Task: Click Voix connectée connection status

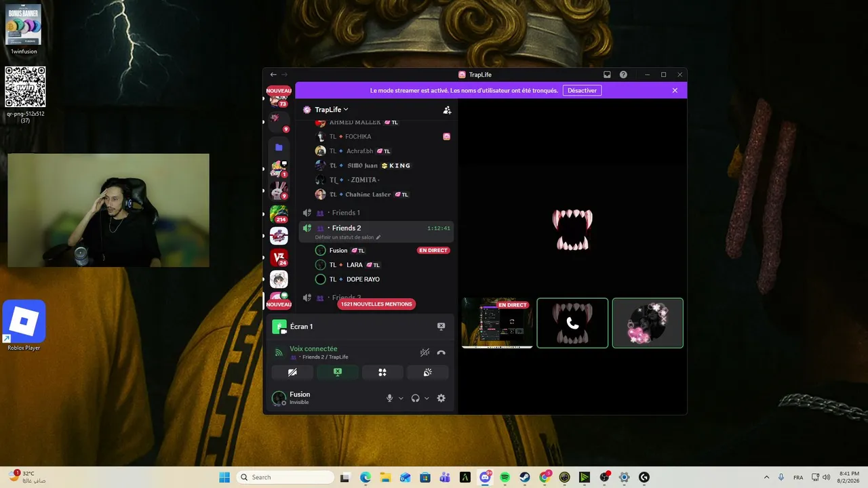Action: [313, 349]
